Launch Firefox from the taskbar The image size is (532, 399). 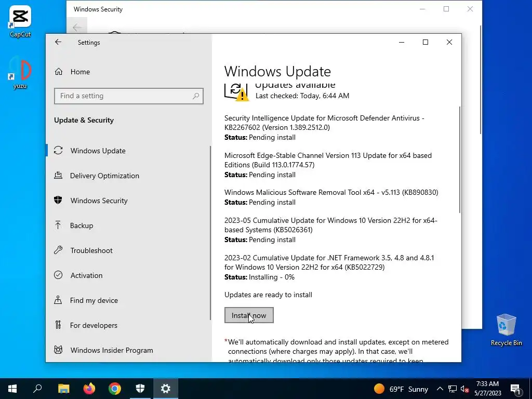point(89,389)
